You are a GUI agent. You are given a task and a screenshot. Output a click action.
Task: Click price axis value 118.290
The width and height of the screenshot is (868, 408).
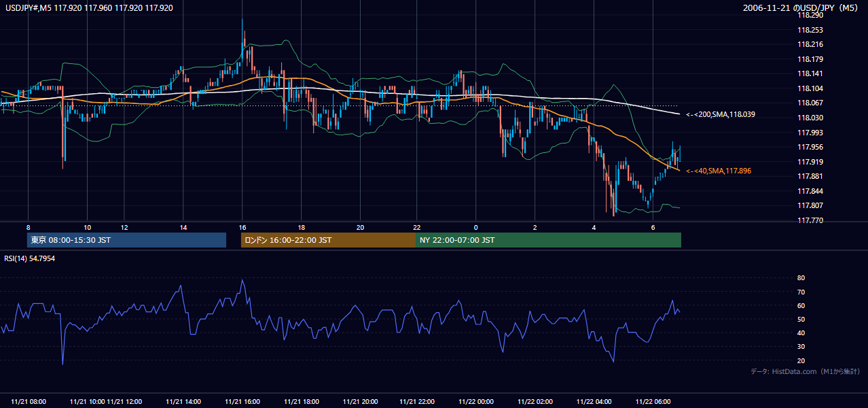(x=810, y=16)
